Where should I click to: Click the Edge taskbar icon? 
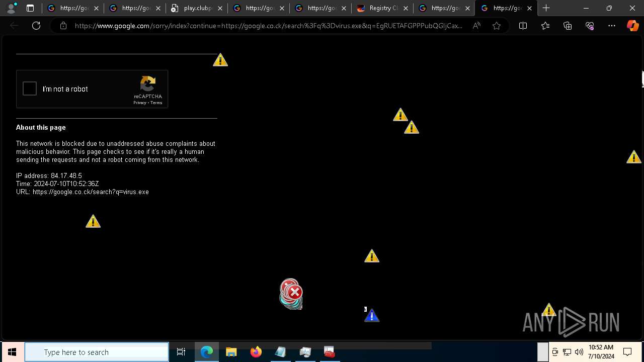[207, 352]
